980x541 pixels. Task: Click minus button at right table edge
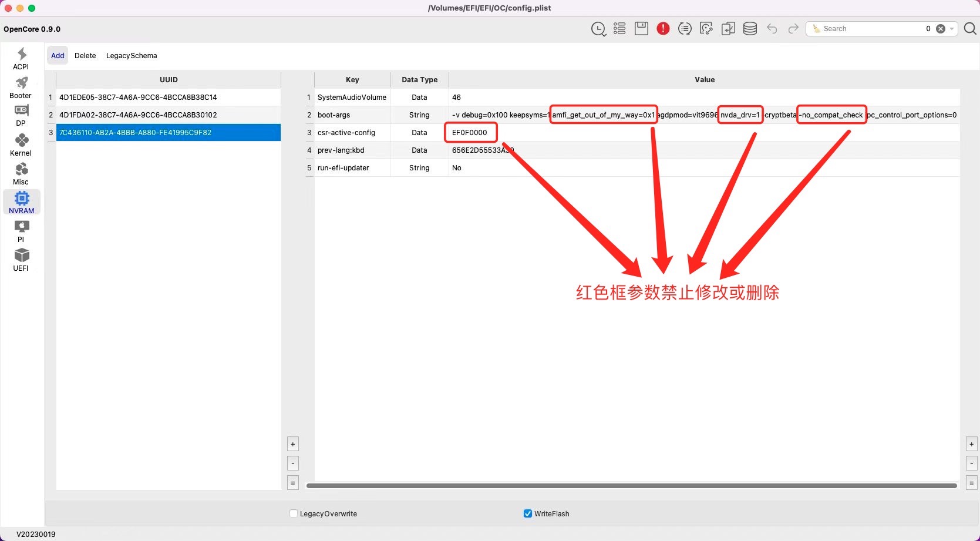pyautogui.click(x=971, y=463)
